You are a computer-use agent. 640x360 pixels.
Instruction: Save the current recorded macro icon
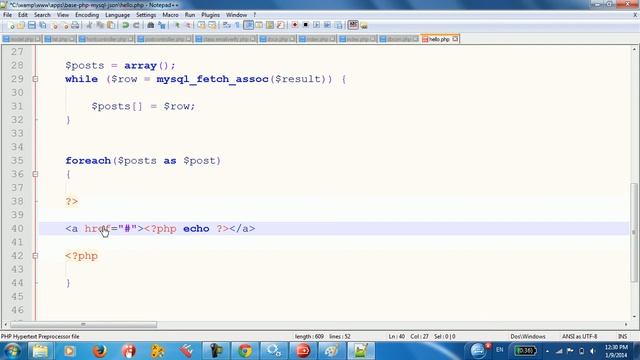pyautogui.click(x=338, y=25)
